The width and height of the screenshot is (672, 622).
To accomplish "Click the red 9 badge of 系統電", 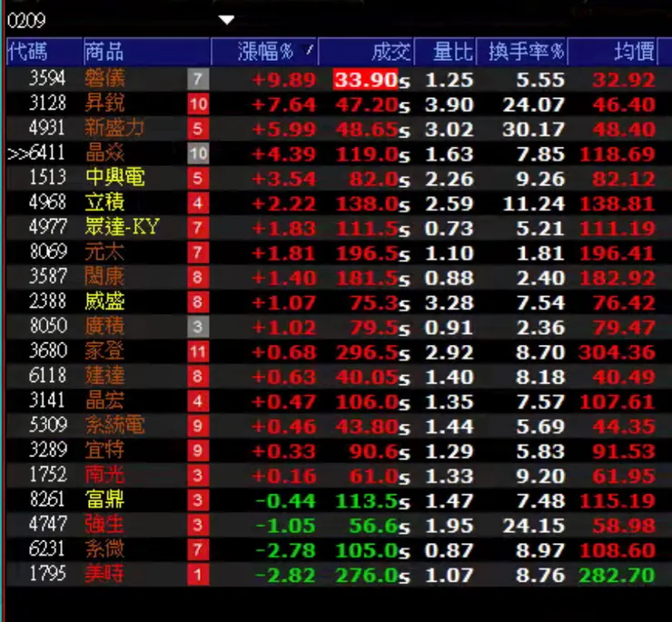I will pos(198,426).
